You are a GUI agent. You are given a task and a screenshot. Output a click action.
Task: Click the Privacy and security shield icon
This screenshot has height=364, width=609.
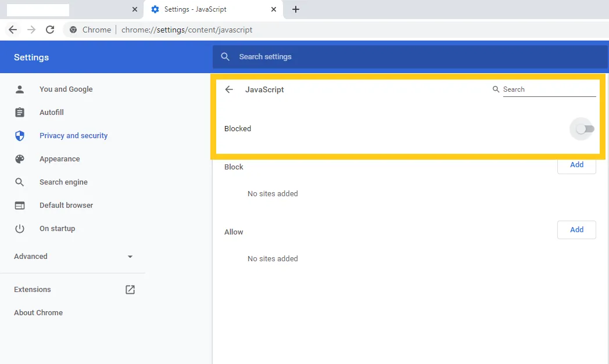point(20,135)
